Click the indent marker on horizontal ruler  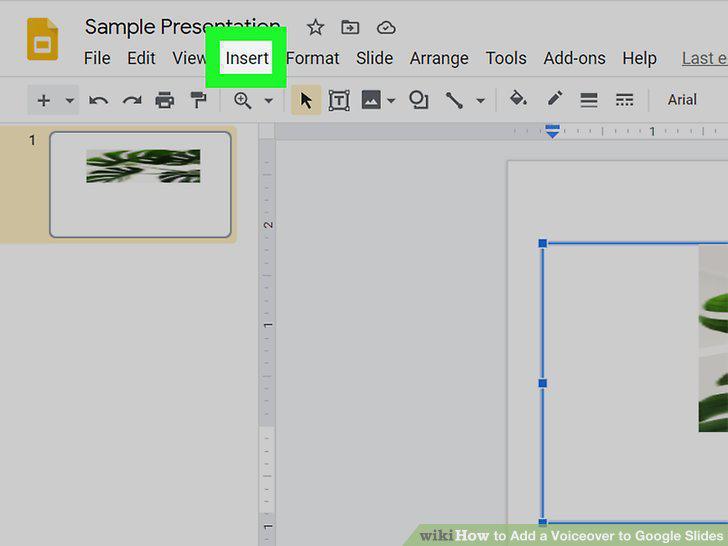click(x=552, y=131)
